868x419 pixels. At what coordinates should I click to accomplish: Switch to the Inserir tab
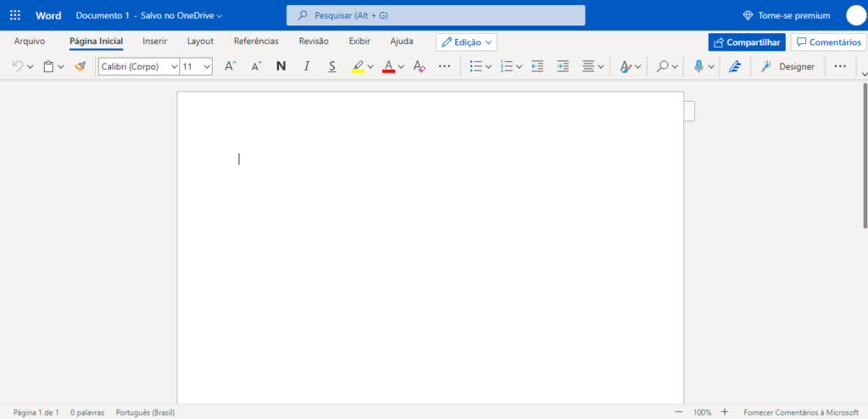pos(154,41)
